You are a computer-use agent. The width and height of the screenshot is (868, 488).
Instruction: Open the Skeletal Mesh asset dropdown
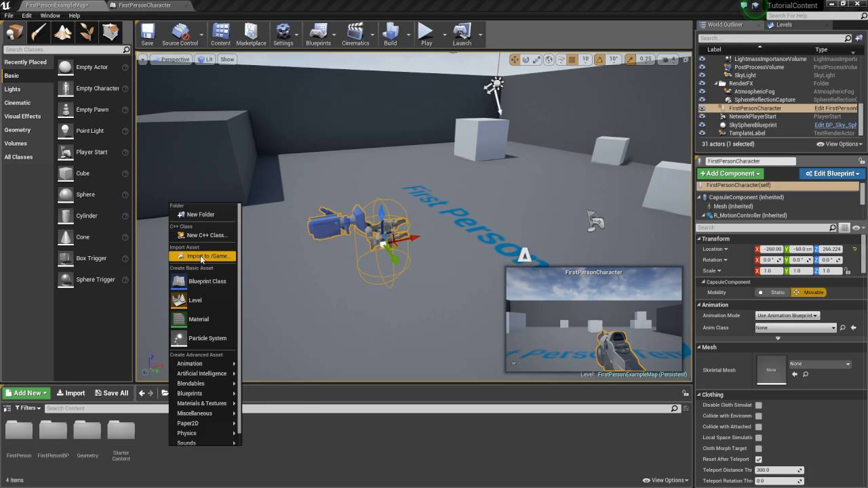click(820, 364)
